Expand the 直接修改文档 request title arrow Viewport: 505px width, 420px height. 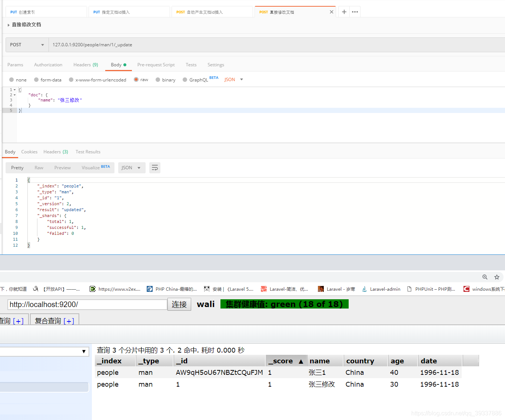click(x=9, y=25)
